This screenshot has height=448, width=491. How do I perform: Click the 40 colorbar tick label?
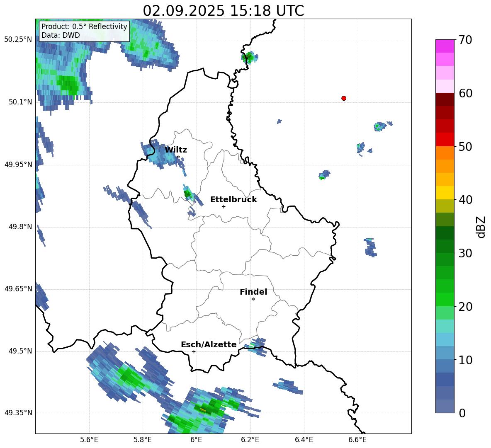coord(465,200)
